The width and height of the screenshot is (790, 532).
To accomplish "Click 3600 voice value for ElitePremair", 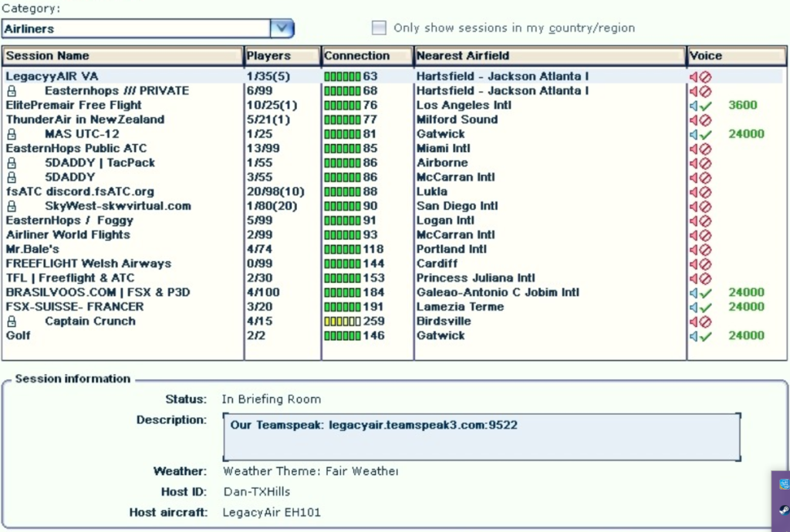I will 743,105.
